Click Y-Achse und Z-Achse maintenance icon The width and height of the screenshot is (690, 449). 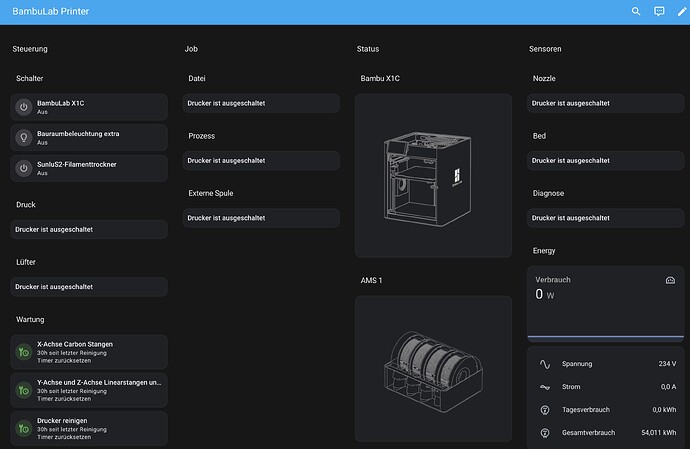pos(24,390)
